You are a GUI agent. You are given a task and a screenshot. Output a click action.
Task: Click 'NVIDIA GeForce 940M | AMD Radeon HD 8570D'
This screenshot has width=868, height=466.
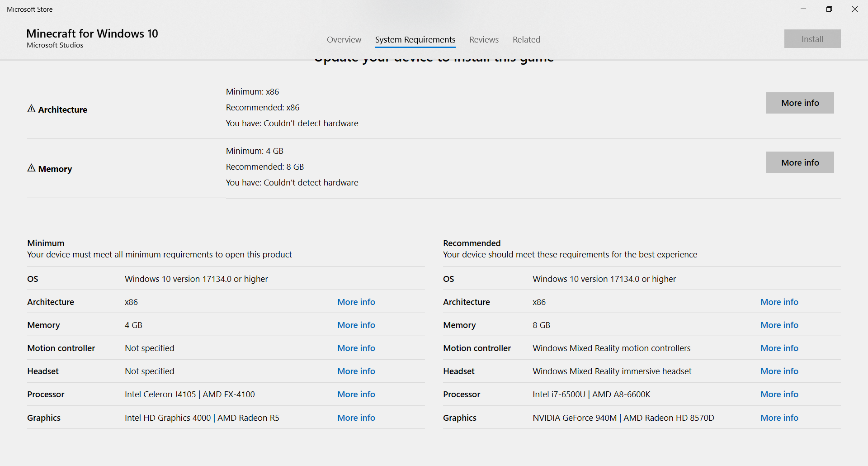(623, 418)
